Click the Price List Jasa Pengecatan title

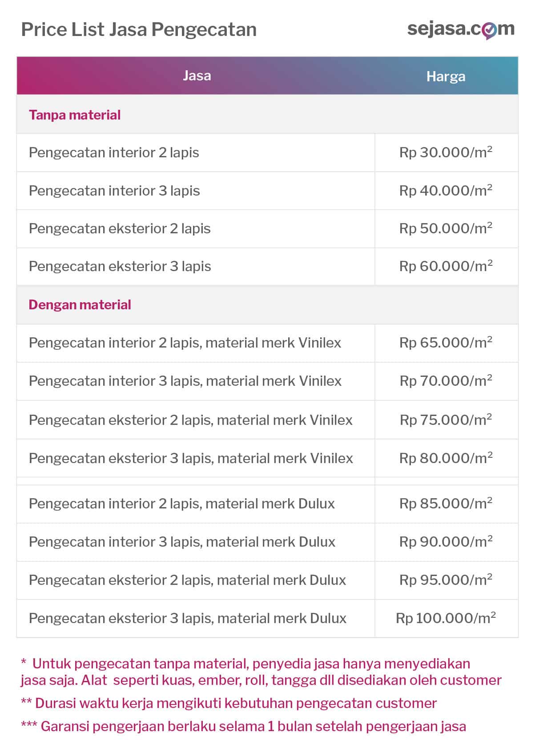tap(139, 30)
